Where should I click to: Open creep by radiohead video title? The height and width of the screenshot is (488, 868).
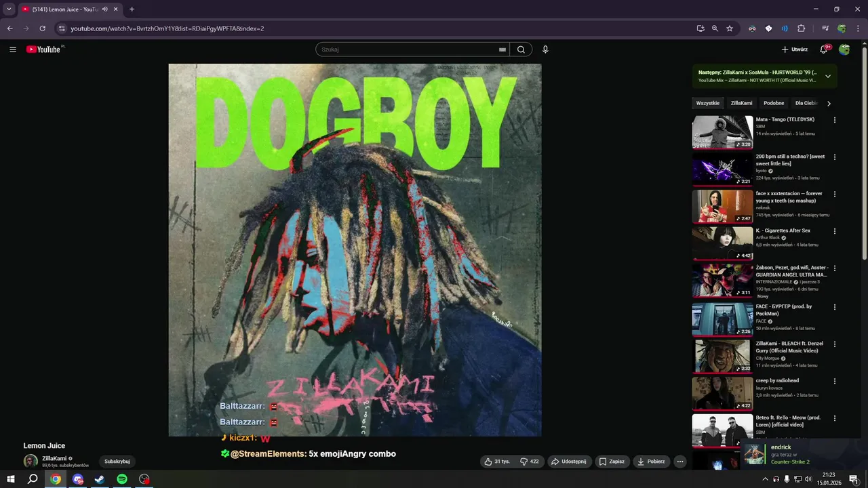pyautogui.click(x=777, y=381)
